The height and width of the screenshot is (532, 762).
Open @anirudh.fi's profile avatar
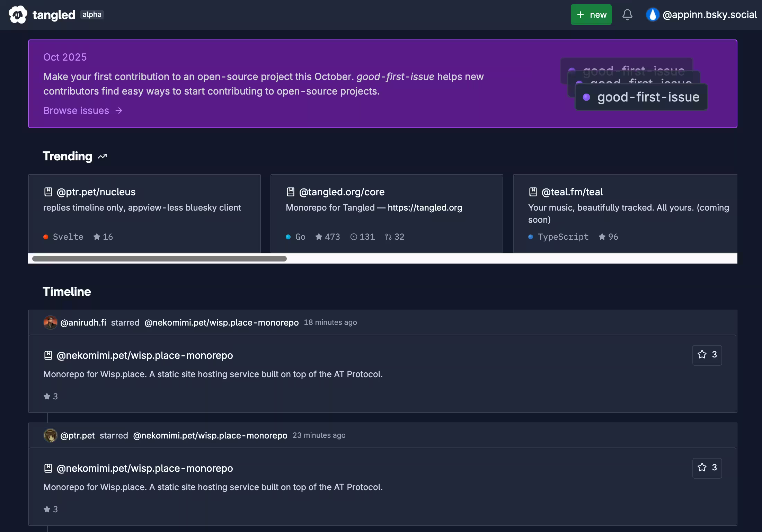(51, 322)
